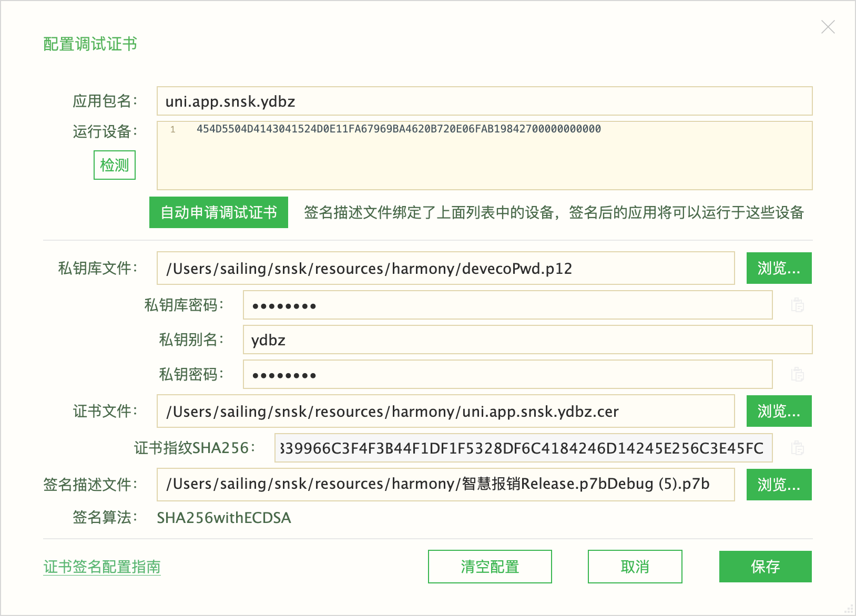
Task: Browse for the 签名描述文件 profile file
Action: coord(778,485)
